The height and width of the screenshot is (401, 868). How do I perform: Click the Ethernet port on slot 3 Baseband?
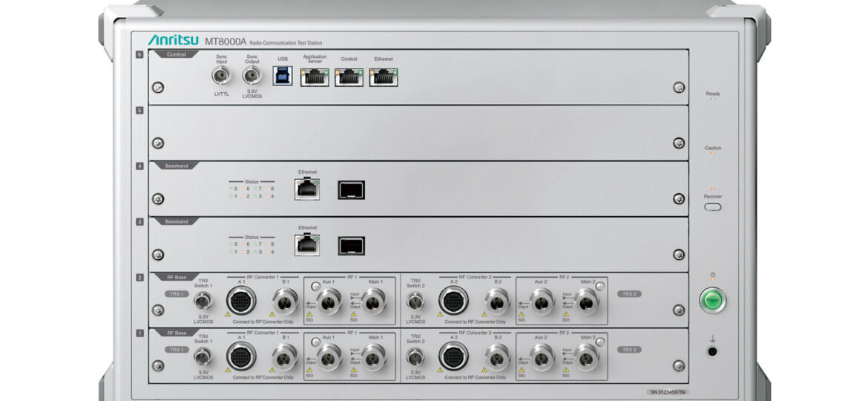(x=307, y=245)
